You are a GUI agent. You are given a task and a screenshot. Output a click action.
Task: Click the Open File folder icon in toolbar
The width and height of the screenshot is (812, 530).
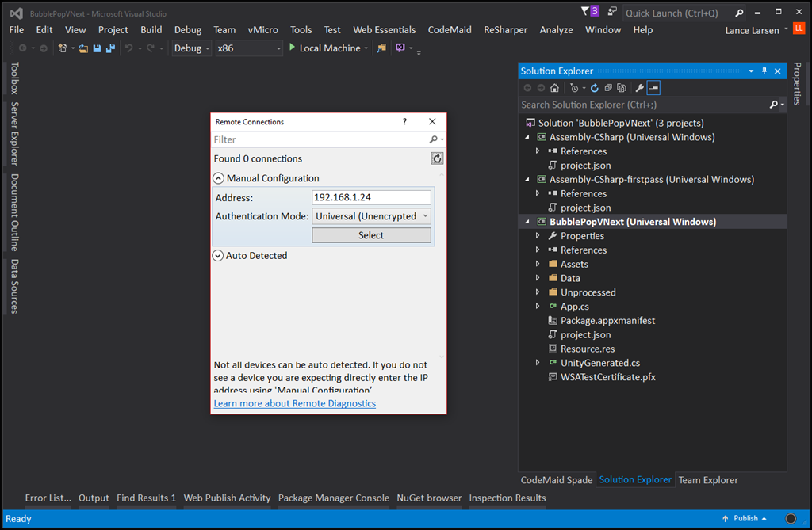[83, 48]
